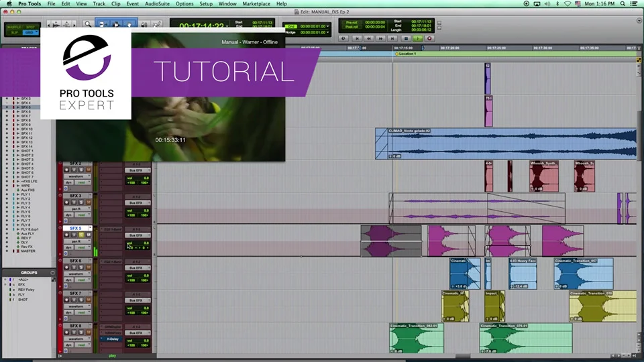Open the File menu

click(52, 4)
